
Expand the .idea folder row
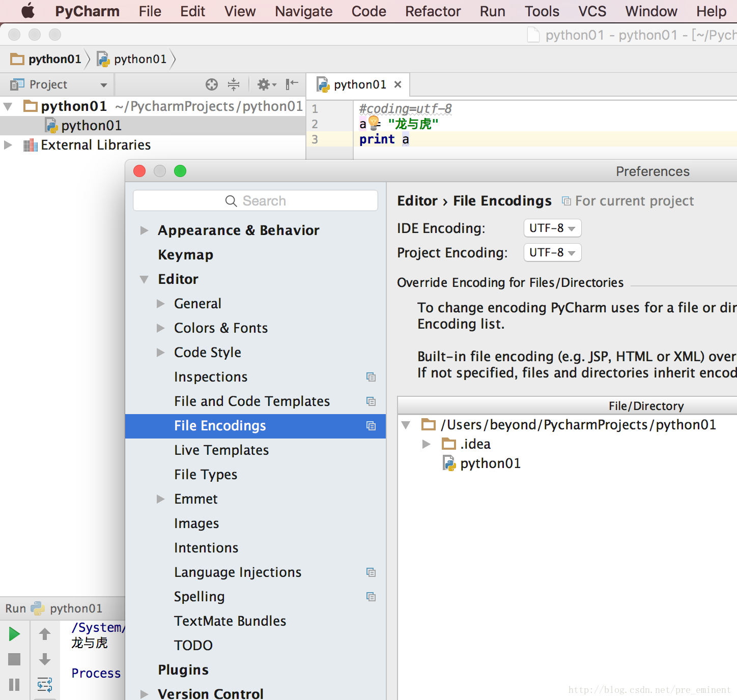pos(427,444)
